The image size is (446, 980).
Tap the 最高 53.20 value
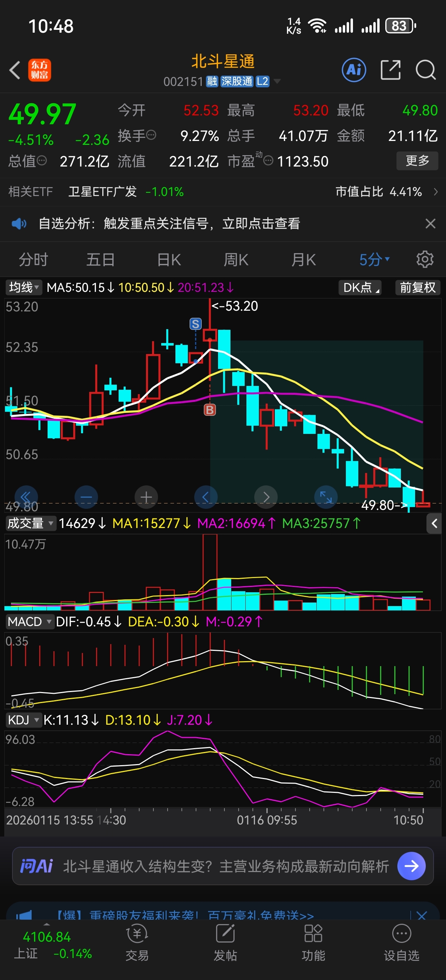click(x=310, y=110)
